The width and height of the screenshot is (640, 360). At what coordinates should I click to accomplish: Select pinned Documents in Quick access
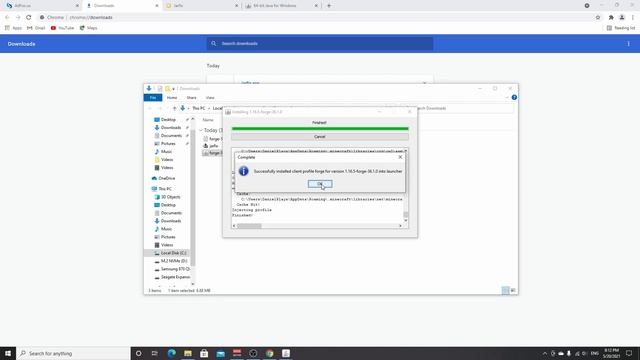point(171,136)
